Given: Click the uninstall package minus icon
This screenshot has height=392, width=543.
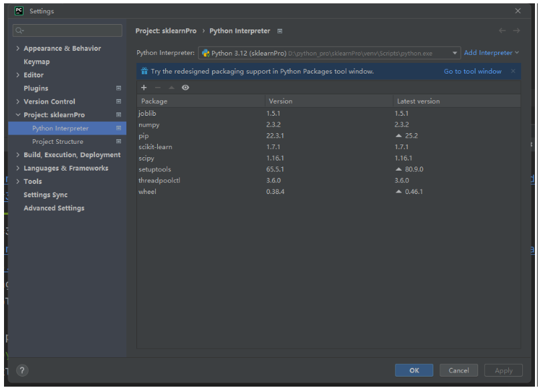Looking at the screenshot, I should (158, 88).
